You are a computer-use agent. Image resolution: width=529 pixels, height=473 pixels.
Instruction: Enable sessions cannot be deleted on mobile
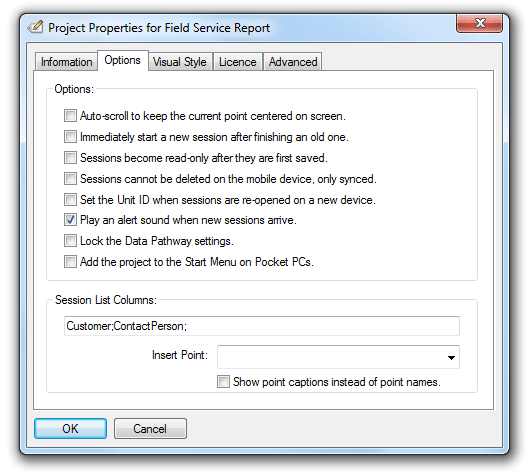pyautogui.click(x=70, y=178)
